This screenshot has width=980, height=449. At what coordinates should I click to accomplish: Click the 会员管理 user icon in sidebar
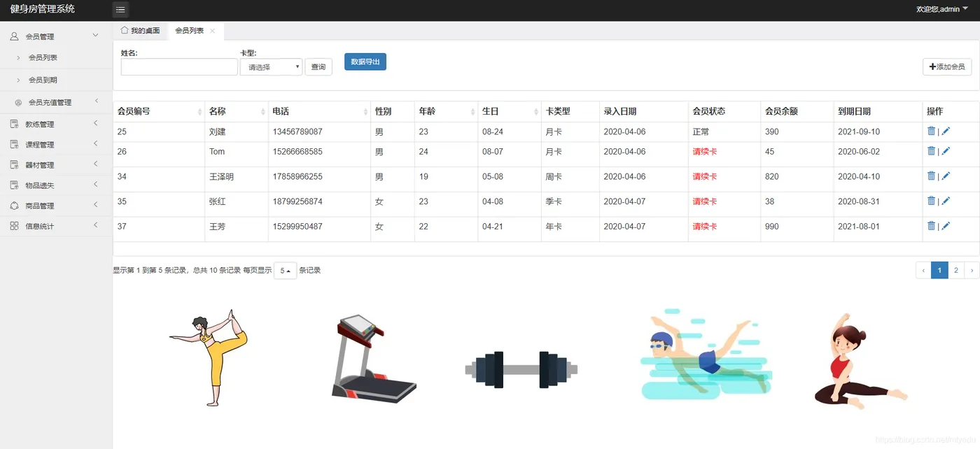coord(14,36)
